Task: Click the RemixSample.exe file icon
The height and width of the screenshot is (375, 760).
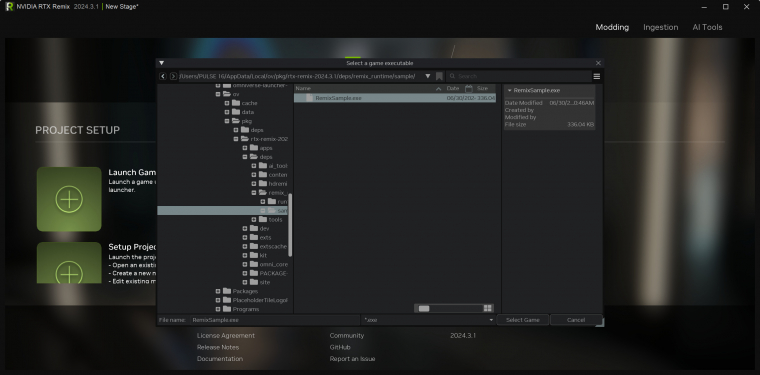Action: point(309,98)
